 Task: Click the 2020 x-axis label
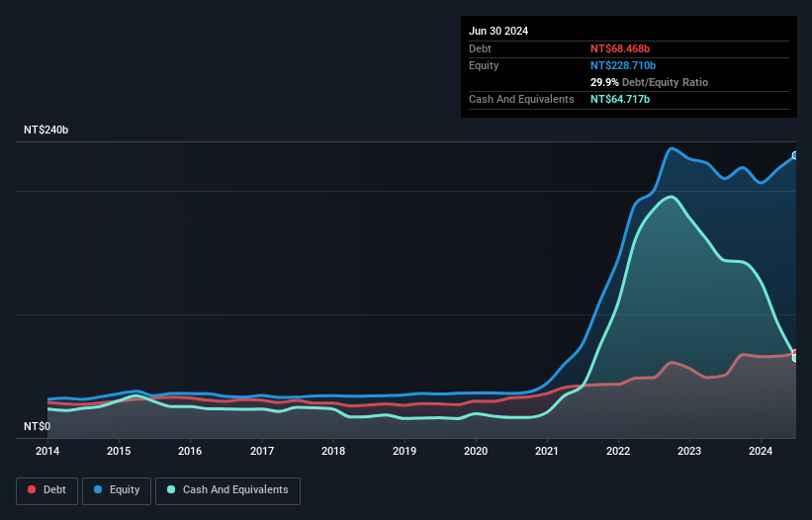(x=476, y=451)
